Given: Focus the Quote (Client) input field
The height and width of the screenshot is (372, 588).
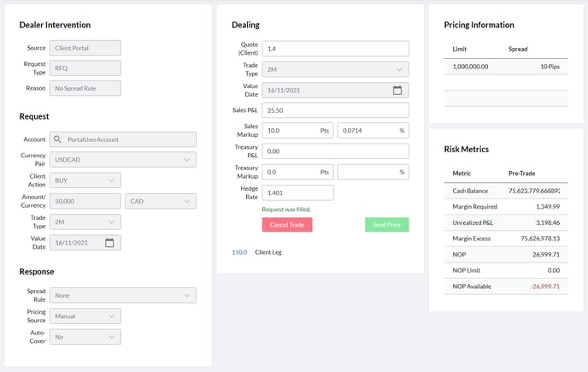Looking at the screenshot, I should 335,49.
